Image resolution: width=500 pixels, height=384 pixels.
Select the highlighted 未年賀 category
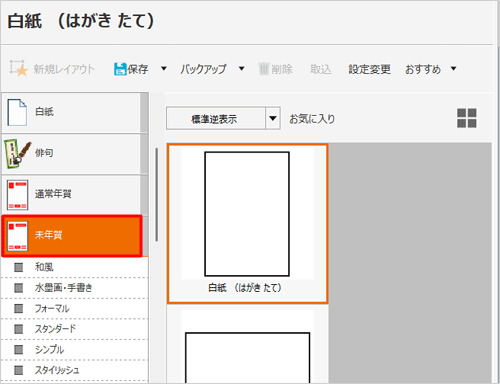click(72, 236)
